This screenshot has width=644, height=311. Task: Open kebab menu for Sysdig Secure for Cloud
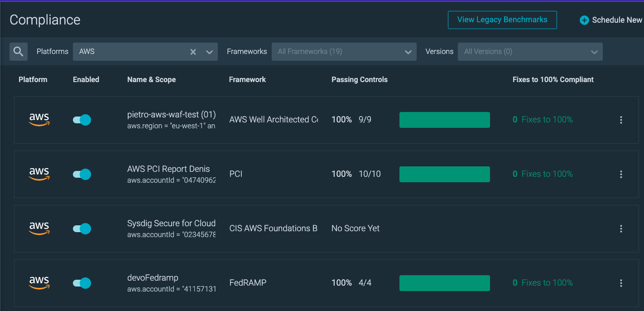click(x=621, y=228)
